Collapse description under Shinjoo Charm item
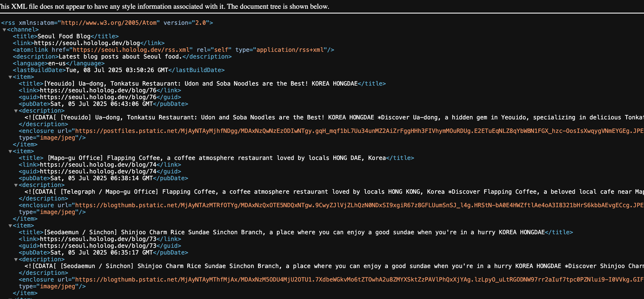 (x=16, y=260)
